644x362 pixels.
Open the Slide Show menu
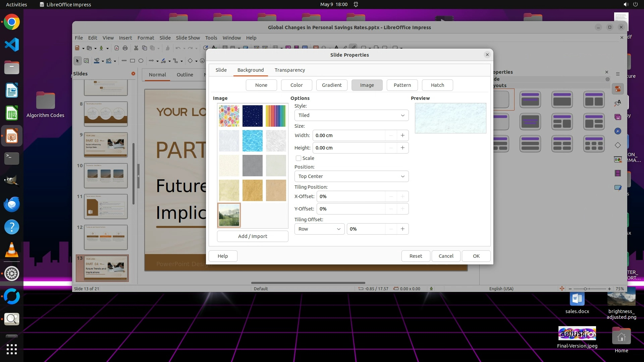click(x=187, y=38)
